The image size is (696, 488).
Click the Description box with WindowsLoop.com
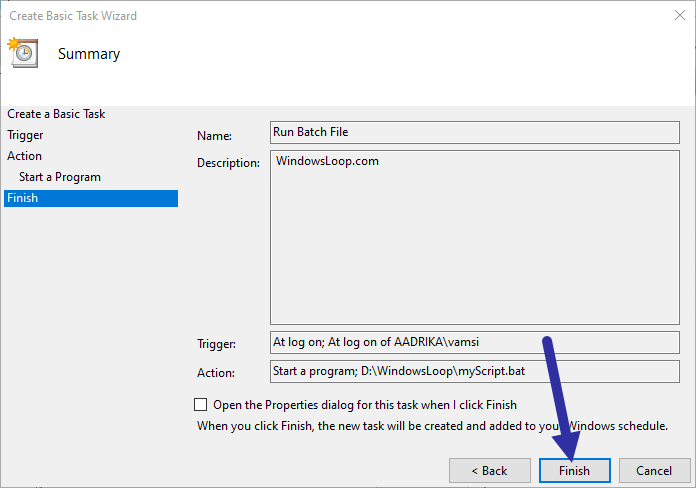pos(475,238)
